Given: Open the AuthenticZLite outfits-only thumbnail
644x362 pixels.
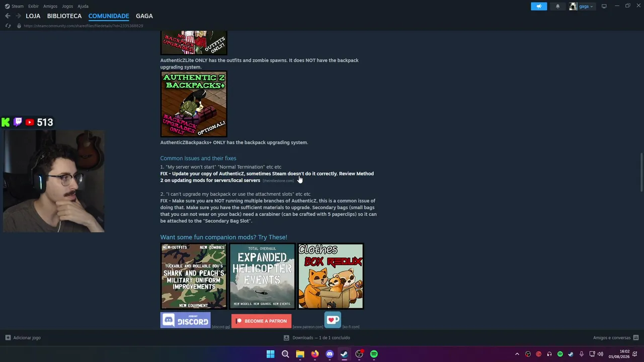Looking at the screenshot, I should [194, 42].
